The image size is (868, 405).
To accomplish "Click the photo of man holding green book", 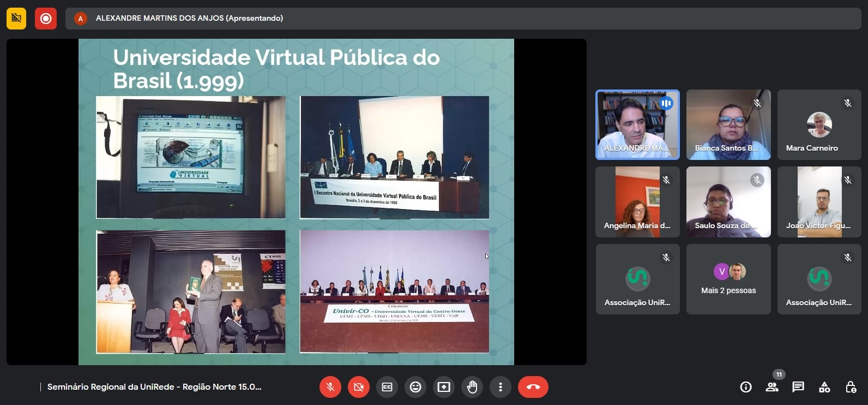I will 191,291.
